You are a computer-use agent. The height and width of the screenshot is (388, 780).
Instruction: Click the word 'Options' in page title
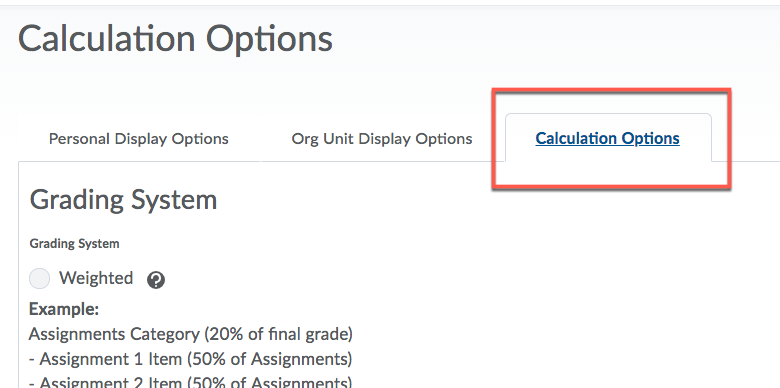tap(269, 40)
